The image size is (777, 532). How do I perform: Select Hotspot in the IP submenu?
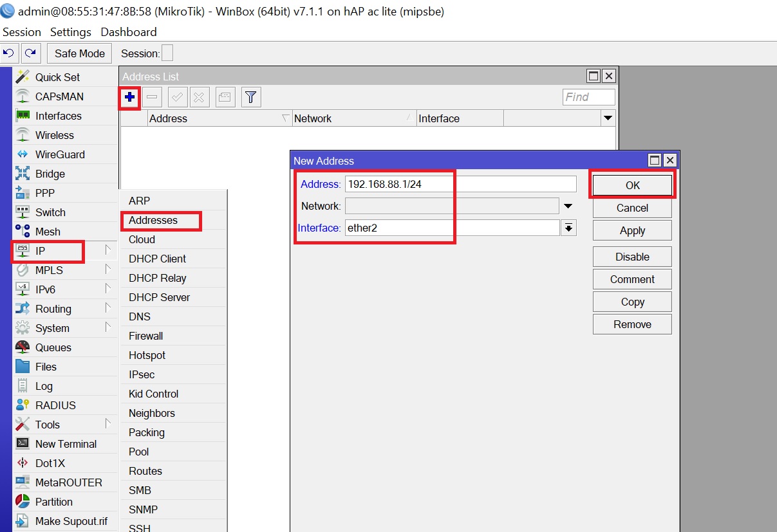point(174,355)
